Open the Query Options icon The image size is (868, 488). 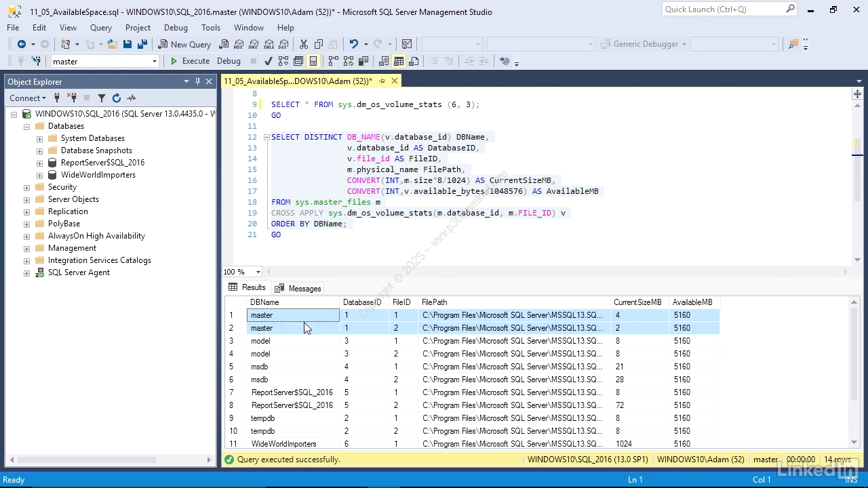coord(298,61)
